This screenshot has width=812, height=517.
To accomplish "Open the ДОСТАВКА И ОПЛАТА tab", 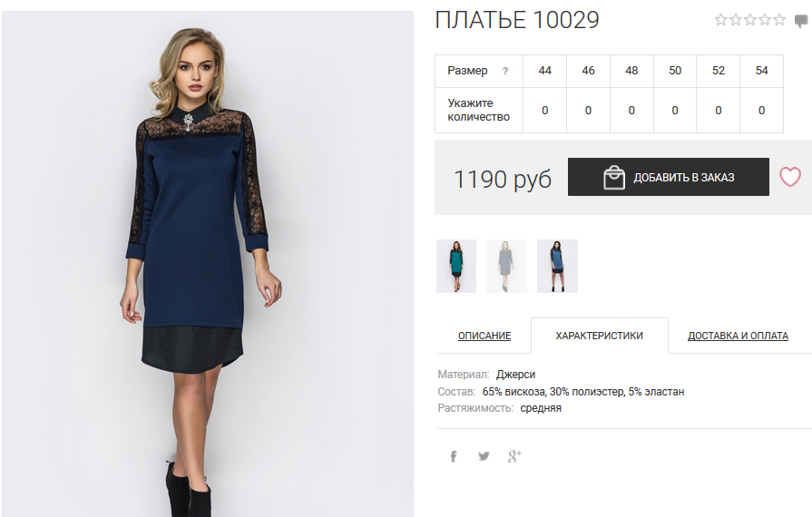I will click(x=738, y=336).
